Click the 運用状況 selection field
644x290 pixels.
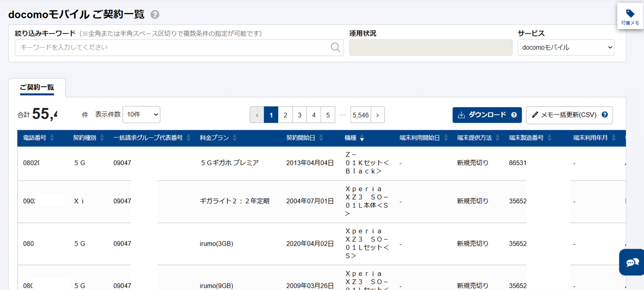431,47
